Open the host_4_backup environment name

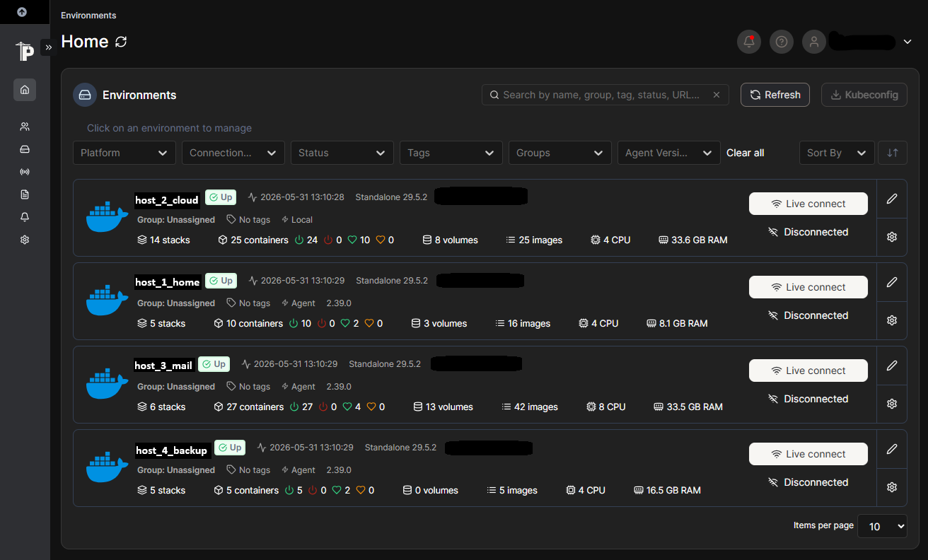[172, 450]
